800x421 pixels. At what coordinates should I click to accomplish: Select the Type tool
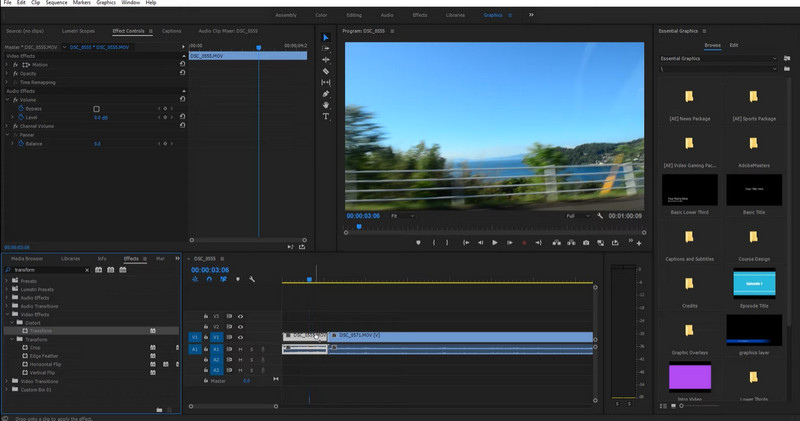pos(326,116)
